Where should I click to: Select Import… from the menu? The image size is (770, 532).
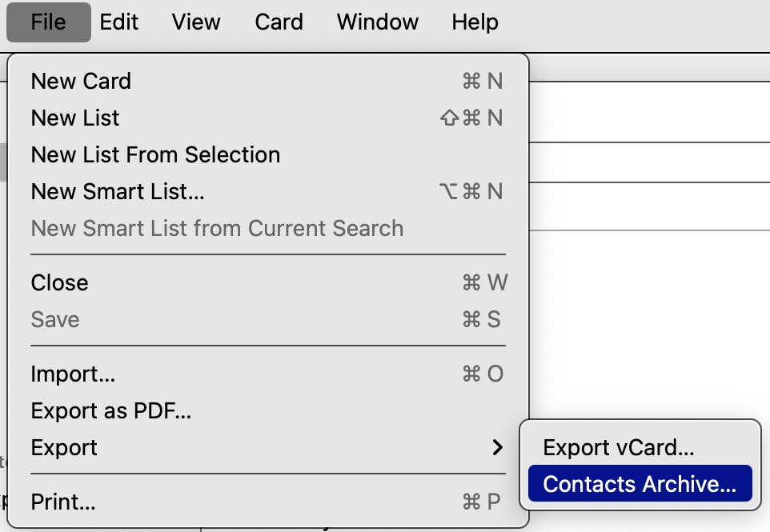[x=73, y=374]
